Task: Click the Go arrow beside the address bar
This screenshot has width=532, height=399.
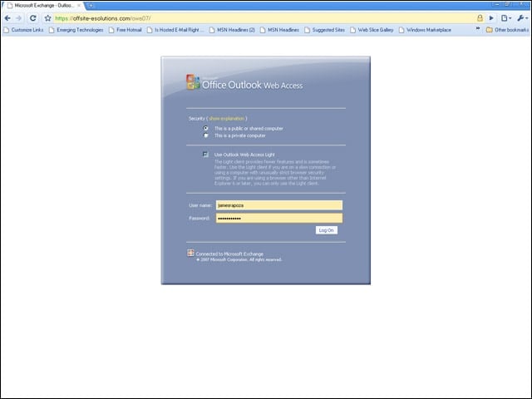Action: click(491, 18)
